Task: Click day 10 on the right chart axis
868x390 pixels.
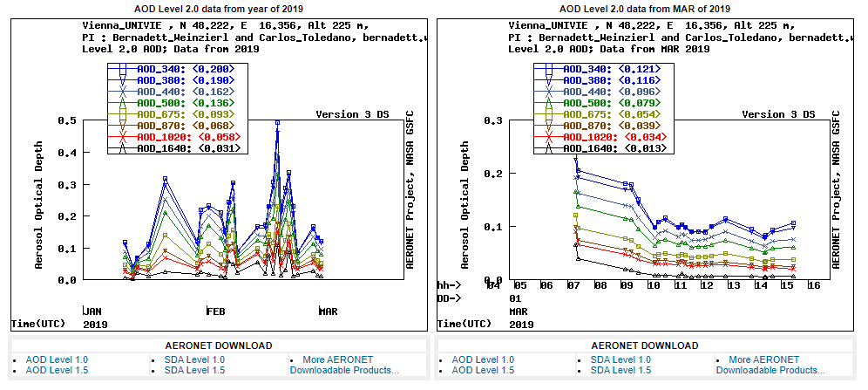Action: [654, 285]
